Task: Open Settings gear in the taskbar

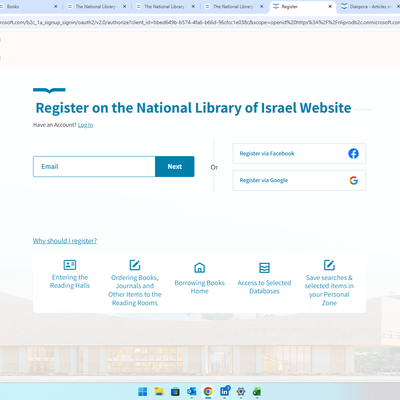Action: click(241, 392)
